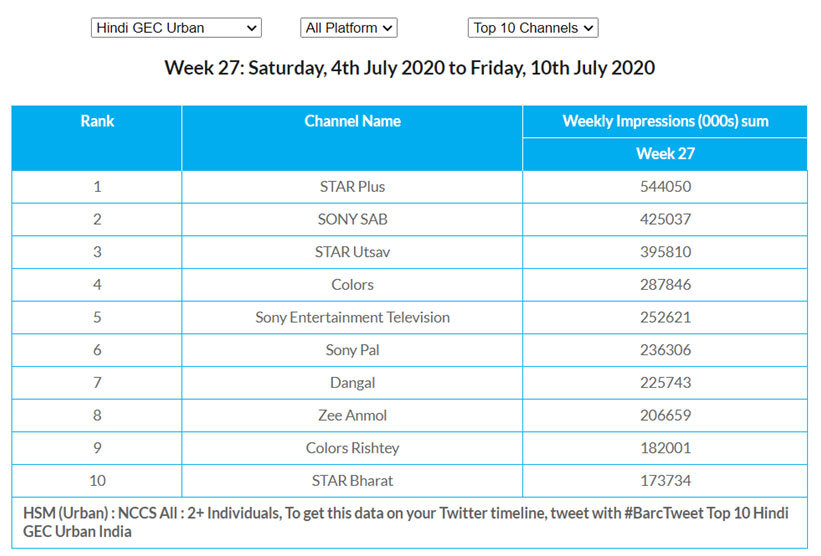
Task: Click the STAR Plus channel name
Action: pos(352,187)
